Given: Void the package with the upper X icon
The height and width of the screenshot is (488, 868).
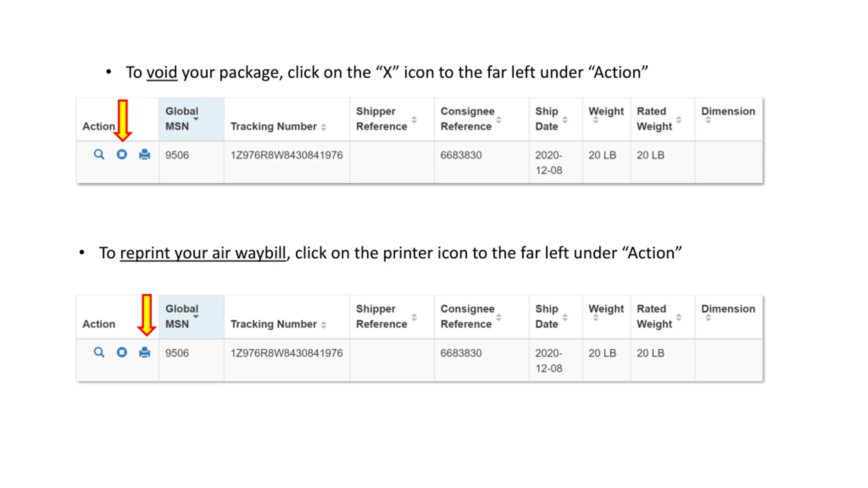Looking at the screenshot, I should (122, 155).
